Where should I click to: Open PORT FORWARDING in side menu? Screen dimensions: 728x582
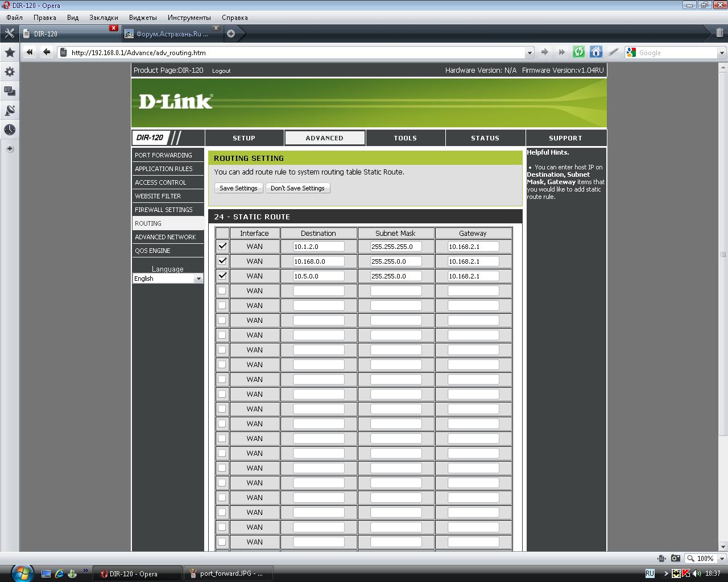[x=168, y=155]
